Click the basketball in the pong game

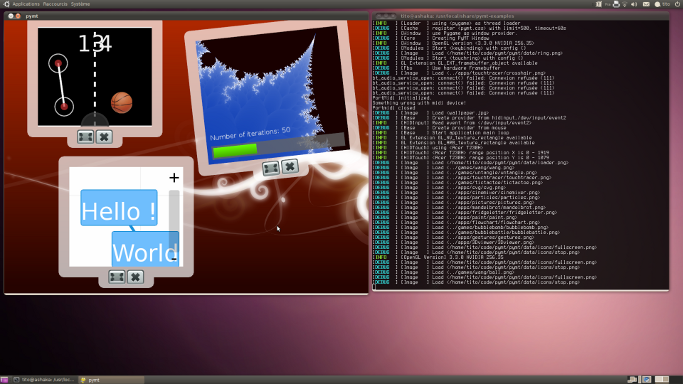pyautogui.click(x=122, y=103)
